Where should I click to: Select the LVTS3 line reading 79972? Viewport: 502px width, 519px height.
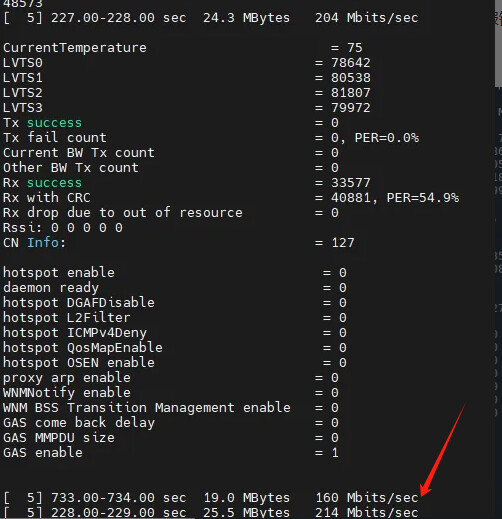pyautogui.click(x=187, y=108)
